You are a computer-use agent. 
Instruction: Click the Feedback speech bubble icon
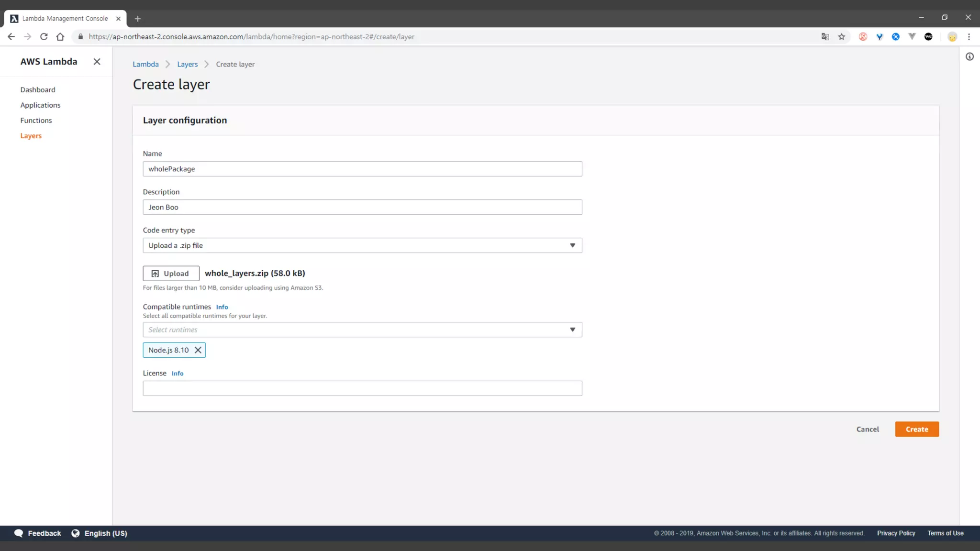pos(19,533)
